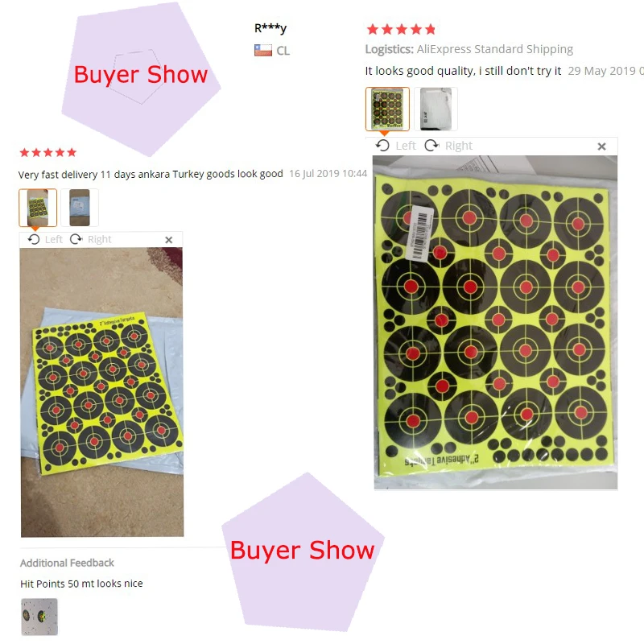Close the Turkey review photo viewer

pos(169,240)
